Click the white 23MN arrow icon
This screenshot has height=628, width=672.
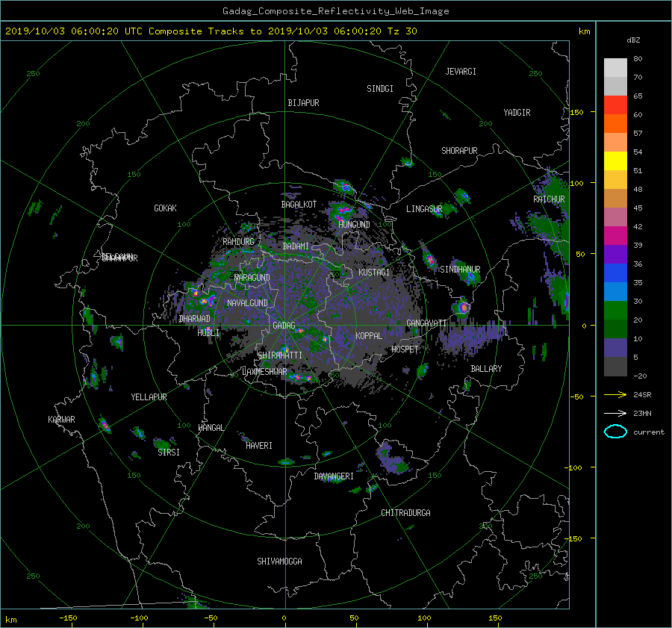click(615, 413)
